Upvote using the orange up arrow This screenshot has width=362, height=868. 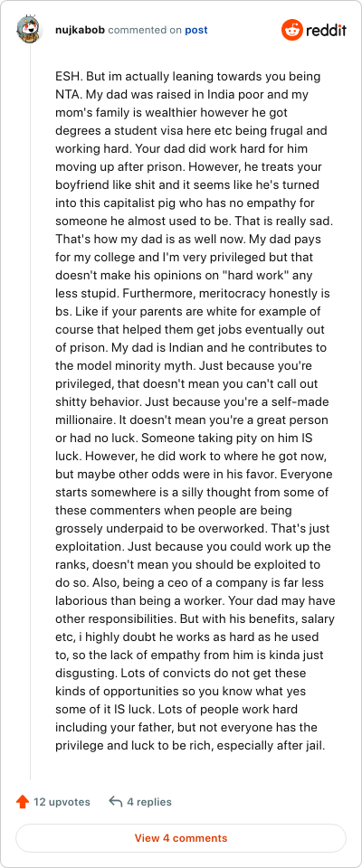pos(23,802)
